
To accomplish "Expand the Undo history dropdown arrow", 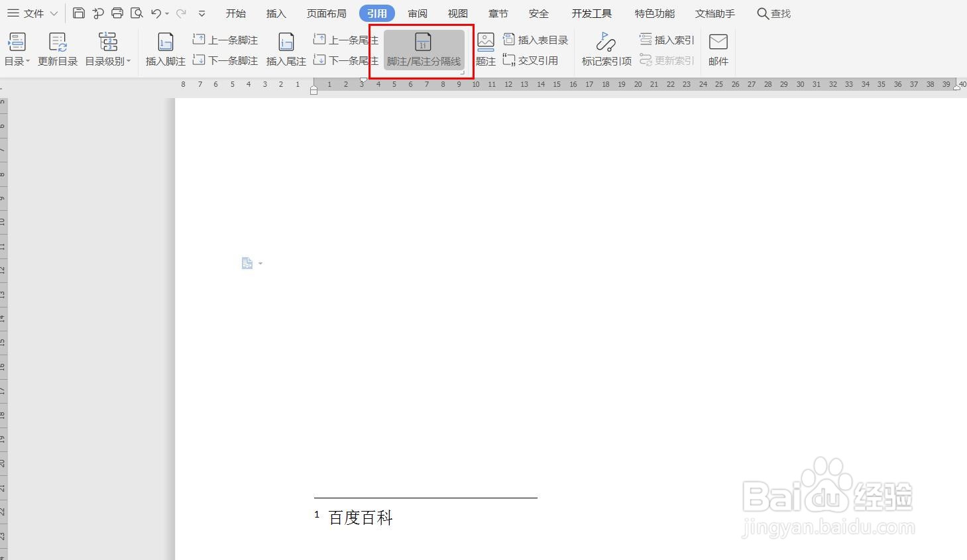I will pos(168,13).
